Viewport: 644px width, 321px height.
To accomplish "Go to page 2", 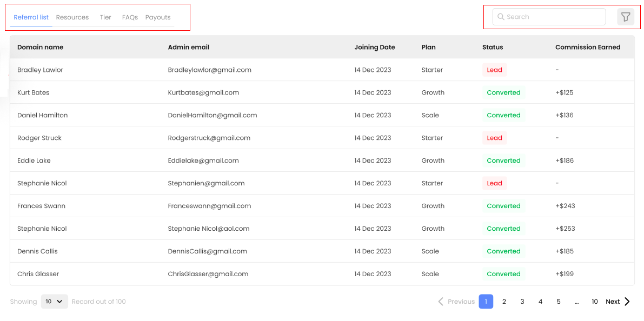I will pyautogui.click(x=504, y=302).
